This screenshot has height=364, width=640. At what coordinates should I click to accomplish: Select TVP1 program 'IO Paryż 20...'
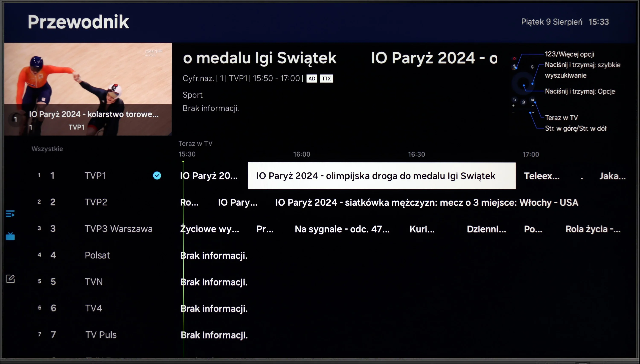coord(209,176)
